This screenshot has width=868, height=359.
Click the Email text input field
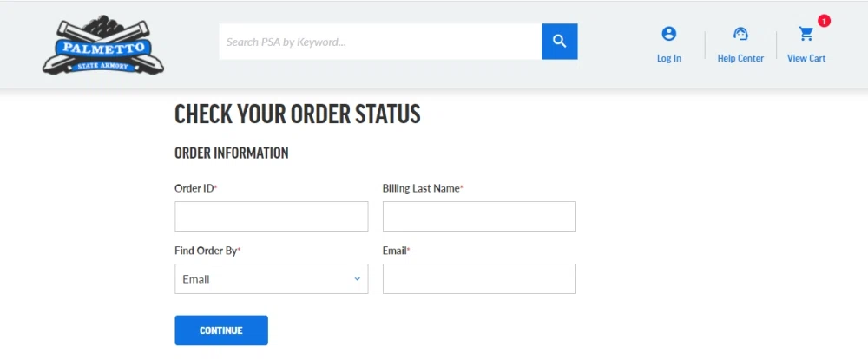coord(479,279)
